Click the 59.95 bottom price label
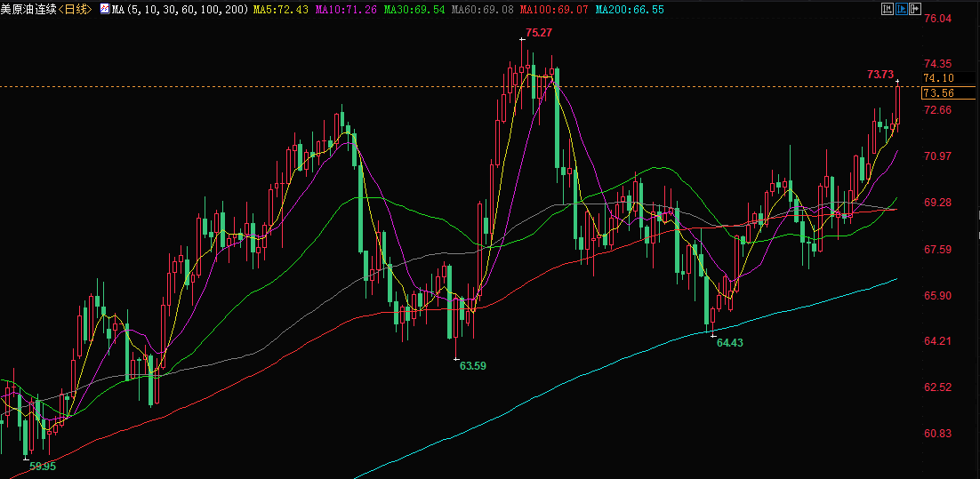This screenshot has width=980, height=479. point(43,466)
